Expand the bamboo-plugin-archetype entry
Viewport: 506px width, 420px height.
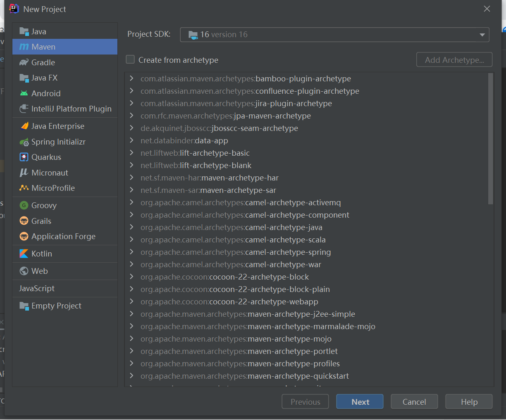coord(131,78)
